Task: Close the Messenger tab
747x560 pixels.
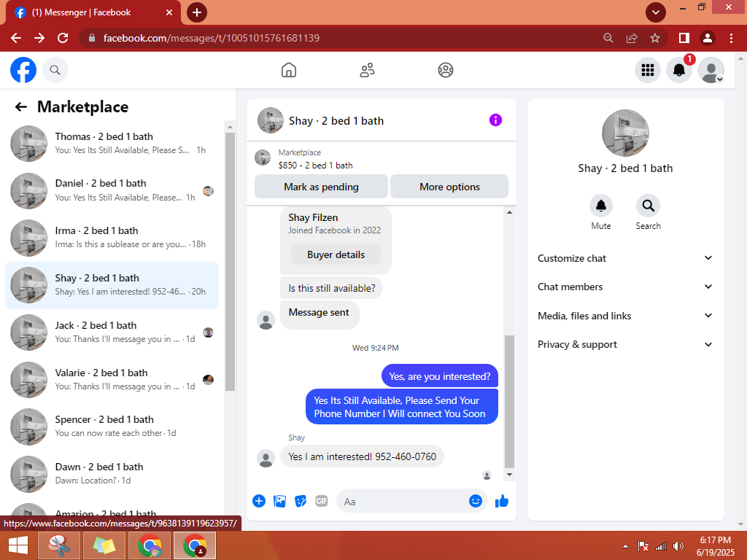Action: coord(169,12)
